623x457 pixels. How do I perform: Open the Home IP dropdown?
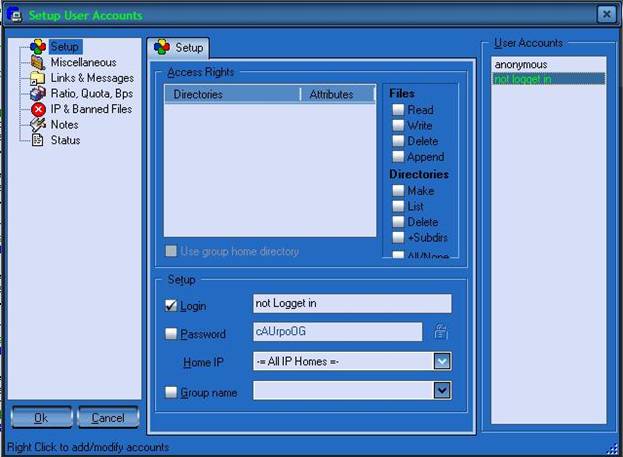click(442, 361)
